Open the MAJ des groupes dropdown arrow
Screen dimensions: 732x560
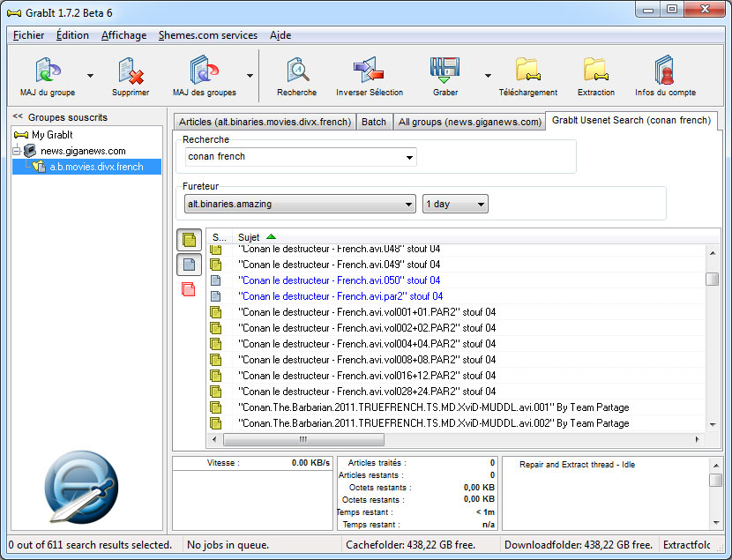point(250,76)
